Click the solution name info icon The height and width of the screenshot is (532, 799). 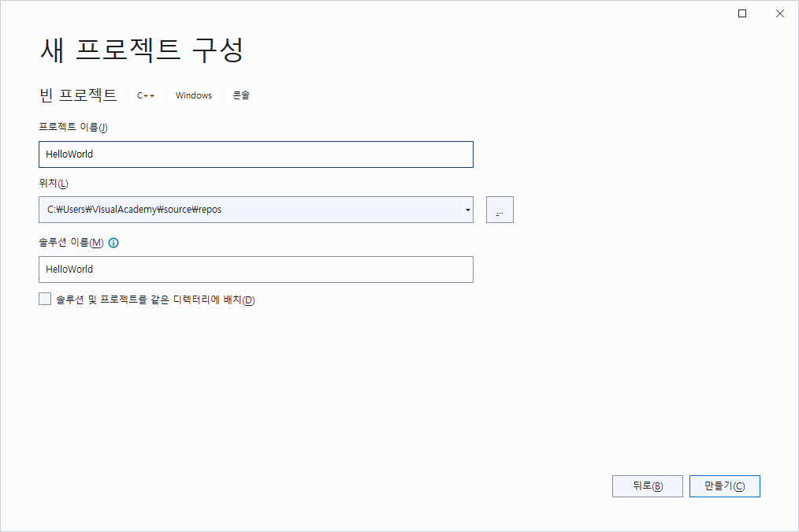(x=113, y=243)
